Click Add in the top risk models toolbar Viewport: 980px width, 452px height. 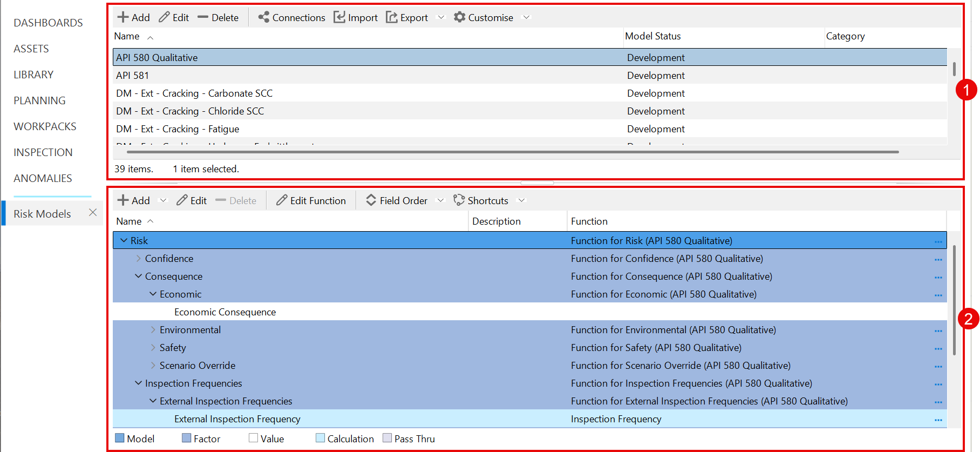pyautogui.click(x=133, y=17)
